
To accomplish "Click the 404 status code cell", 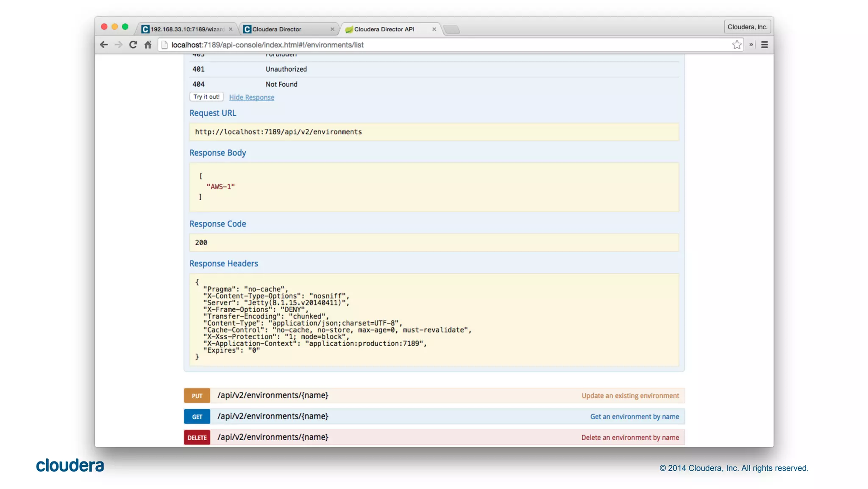I will pos(198,84).
